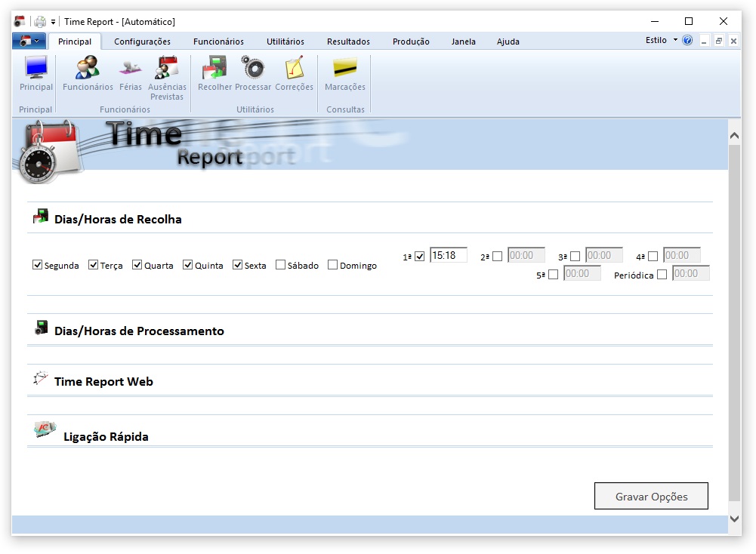This screenshot has width=756, height=554.
Task: Click the 2ª time field
Action: [526, 255]
